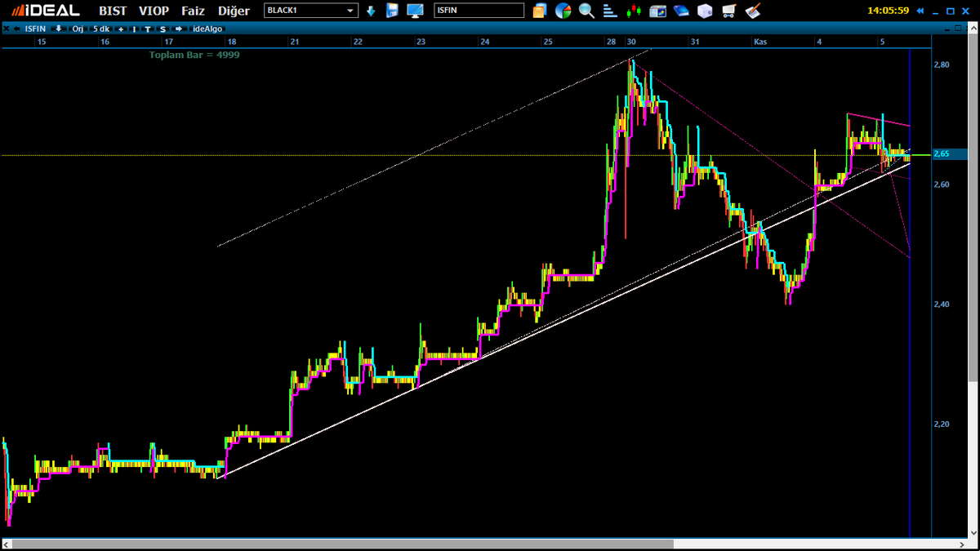Image resolution: width=980 pixels, height=551 pixels.
Task: Click the floppy disk save icon
Action: (393, 11)
